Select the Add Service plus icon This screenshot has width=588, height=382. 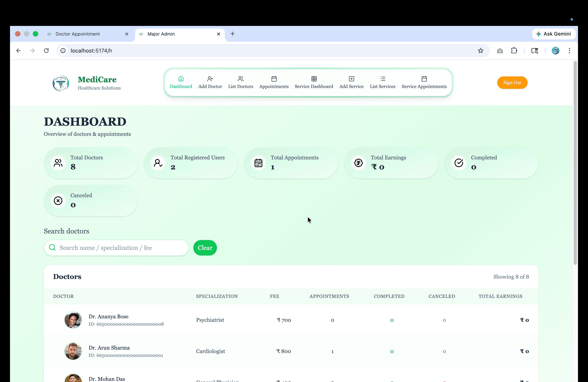pos(351,79)
